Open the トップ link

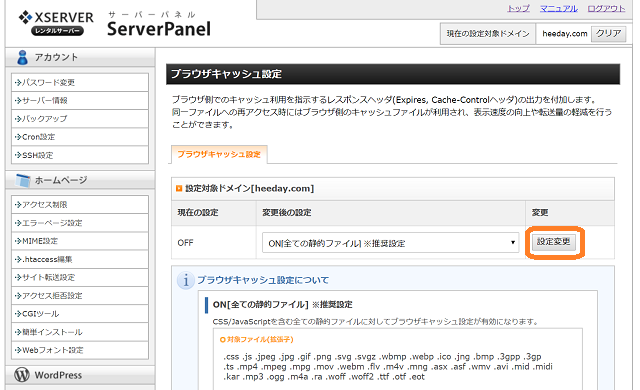[x=518, y=8]
